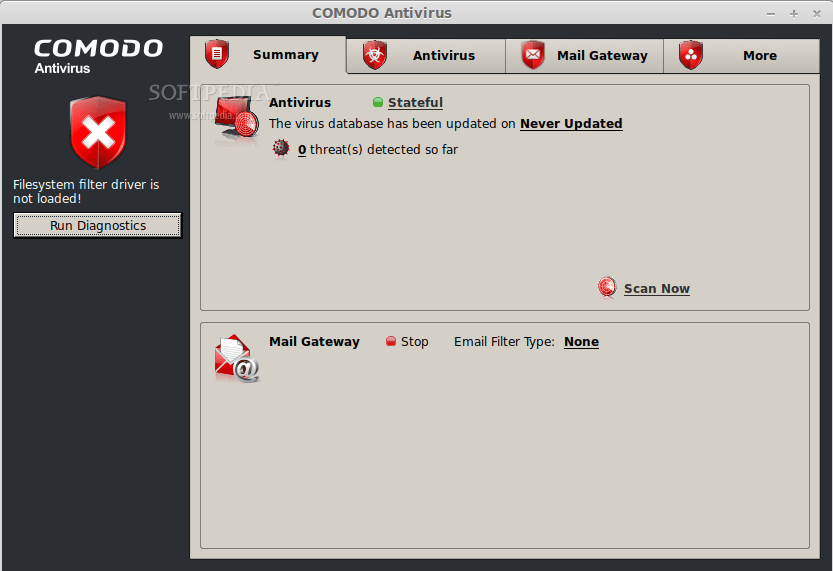Click the Scan Now radar icon
The height and width of the screenshot is (571, 833).
[x=607, y=287]
